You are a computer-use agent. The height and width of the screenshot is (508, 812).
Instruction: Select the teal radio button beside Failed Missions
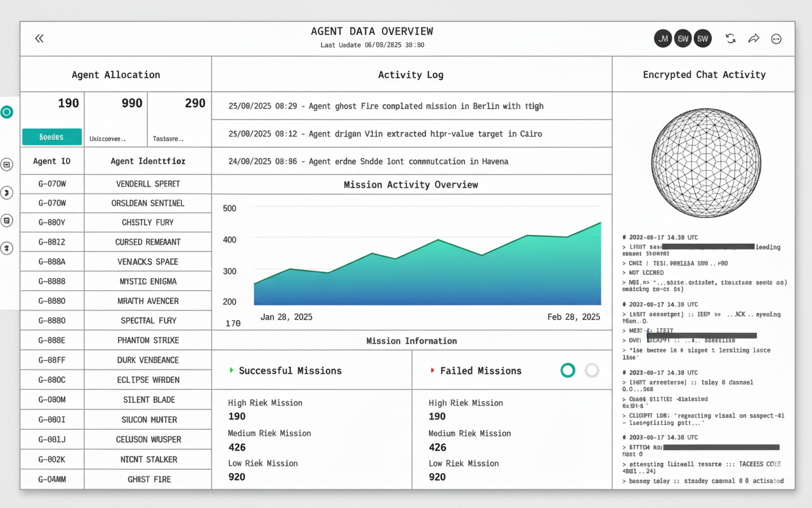[568, 370]
